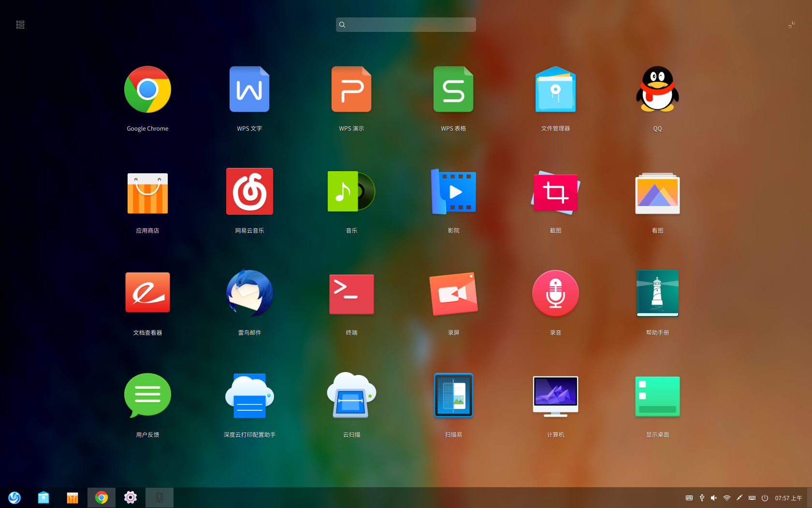Open WPS 演示 presentation app
The height and width of the screenshot is (508, 812).
(351, 90)
